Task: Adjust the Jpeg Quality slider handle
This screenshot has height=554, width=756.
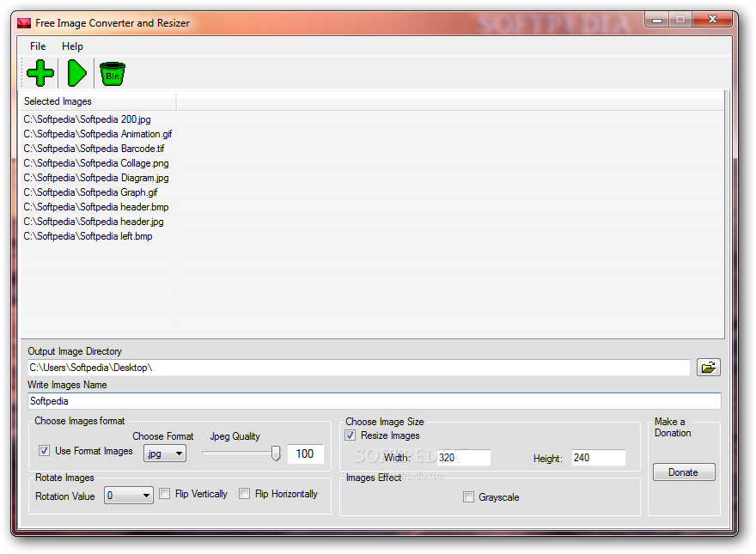Action: click(x=275, y=453)
